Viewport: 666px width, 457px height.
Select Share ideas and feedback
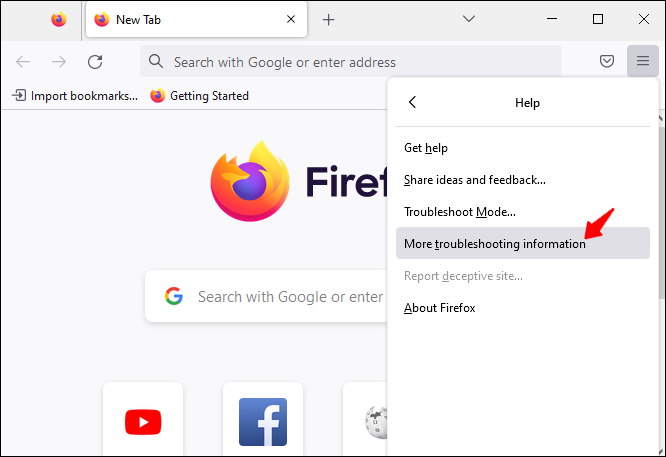point(522,180)
